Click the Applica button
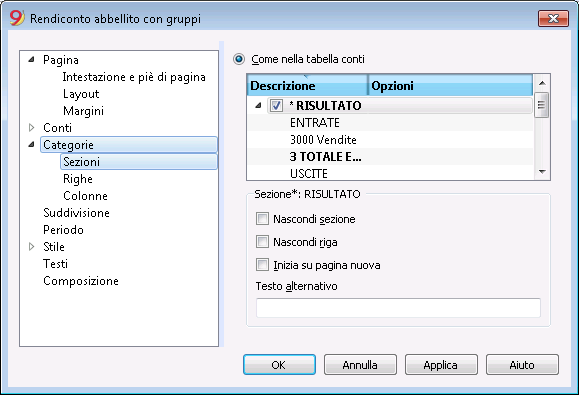The height and width of the screenshot is (395, 579). pos(441,365)
